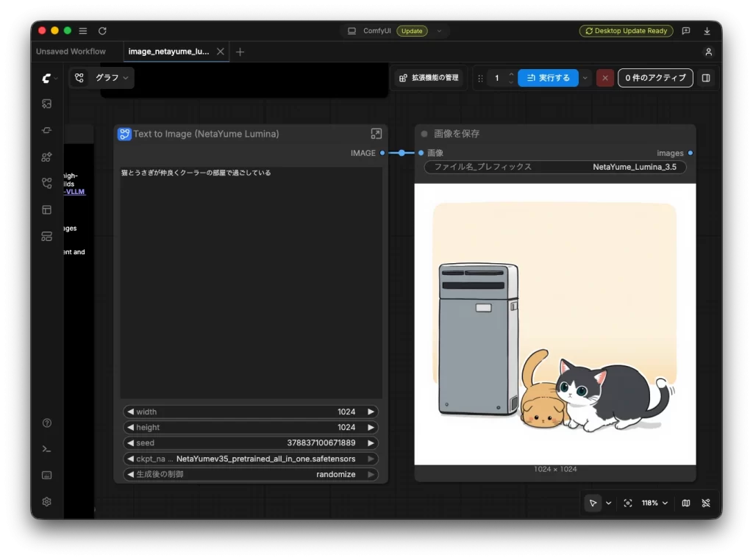Toggle link visibility icon
The height and width of the screenshot is (560, 753).
click(x=706, y=503)
